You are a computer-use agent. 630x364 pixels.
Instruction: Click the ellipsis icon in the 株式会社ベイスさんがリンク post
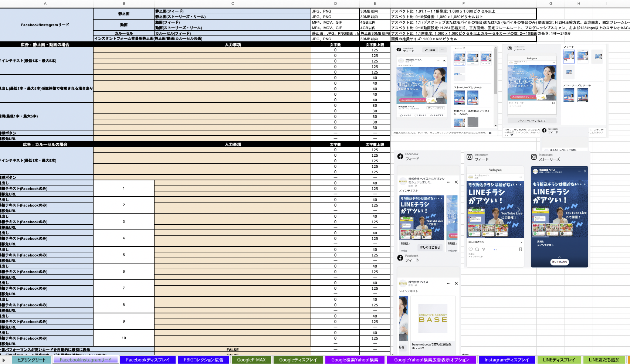click(448, 182)
